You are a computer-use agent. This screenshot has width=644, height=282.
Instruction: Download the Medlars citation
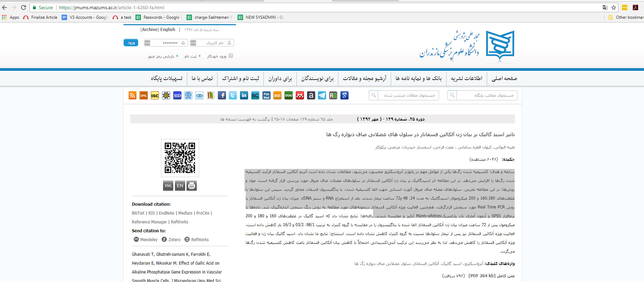185,213
